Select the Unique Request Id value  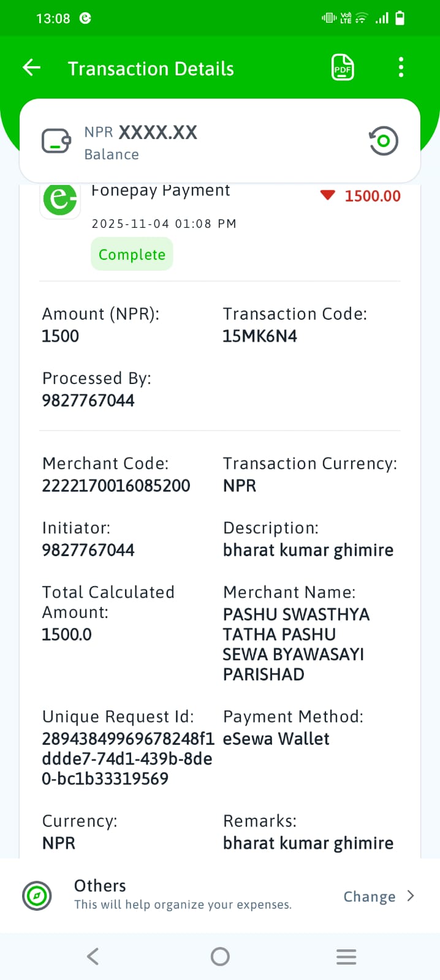point(127,759)
